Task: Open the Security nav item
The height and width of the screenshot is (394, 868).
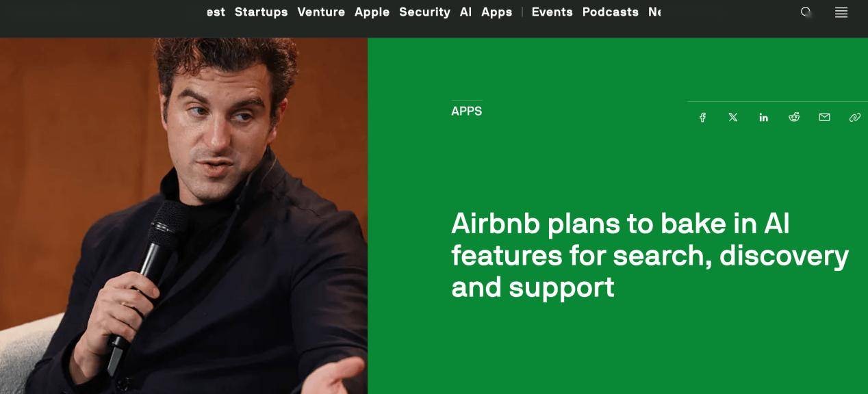Action: pos(424,12)
